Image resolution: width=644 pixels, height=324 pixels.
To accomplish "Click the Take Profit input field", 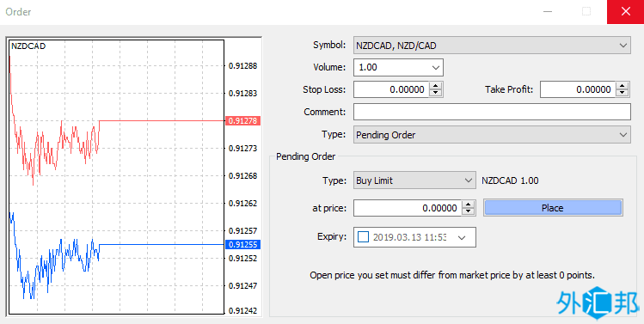I will (578, 89).
